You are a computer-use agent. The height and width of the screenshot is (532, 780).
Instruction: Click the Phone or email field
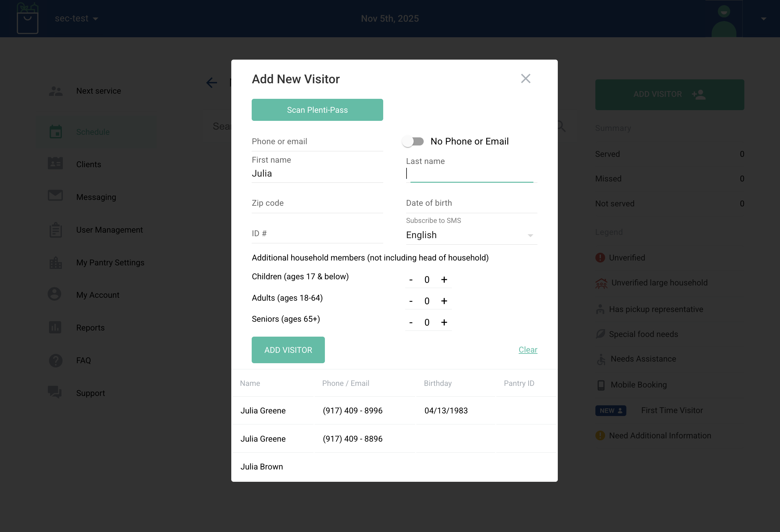click(x=317, y=141)
